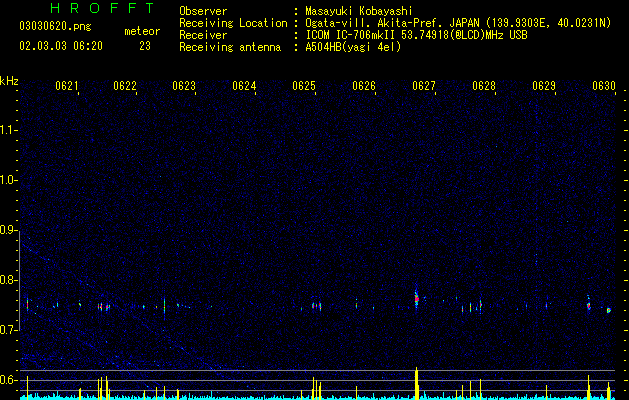Click the 0628 time marker
The width and height of the screenshot is (629, 400).
click(x=484, y=86)
